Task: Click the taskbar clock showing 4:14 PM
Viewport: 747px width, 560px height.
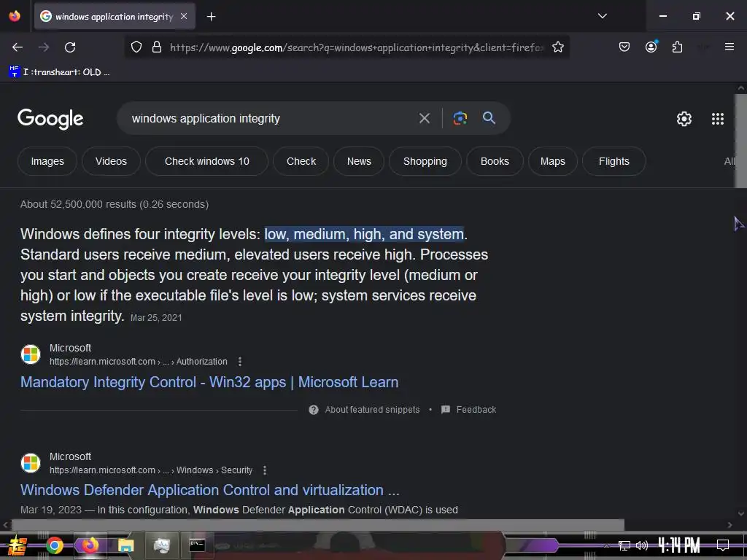Action: coord(678,545)
